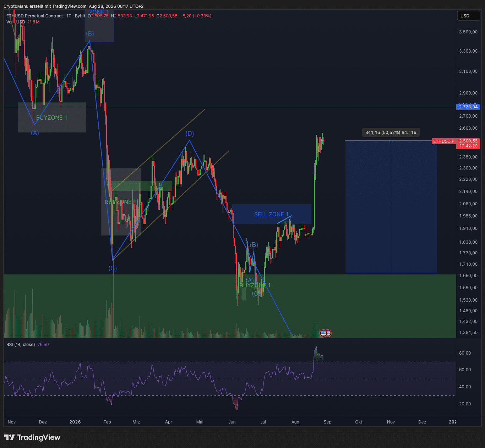Click the 2.220,00 price axis label

click(468, 179)
